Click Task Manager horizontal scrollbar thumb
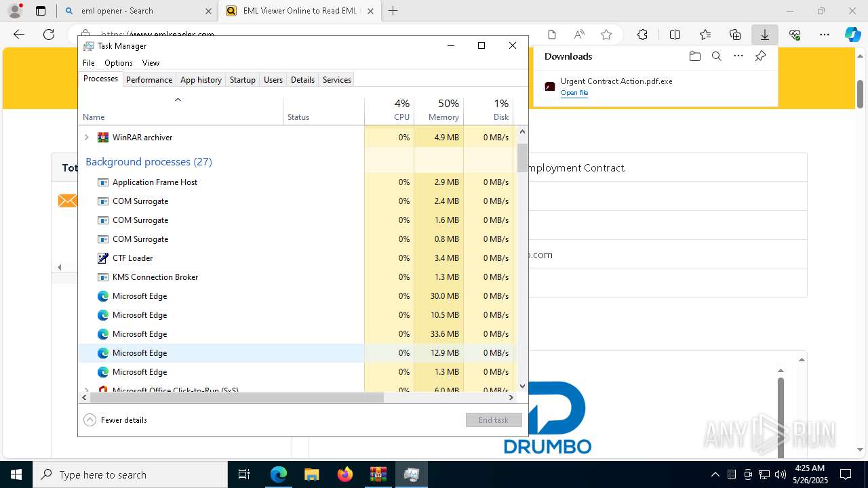Viewport: 868px width, 488px height. click(x=237, y=398)
